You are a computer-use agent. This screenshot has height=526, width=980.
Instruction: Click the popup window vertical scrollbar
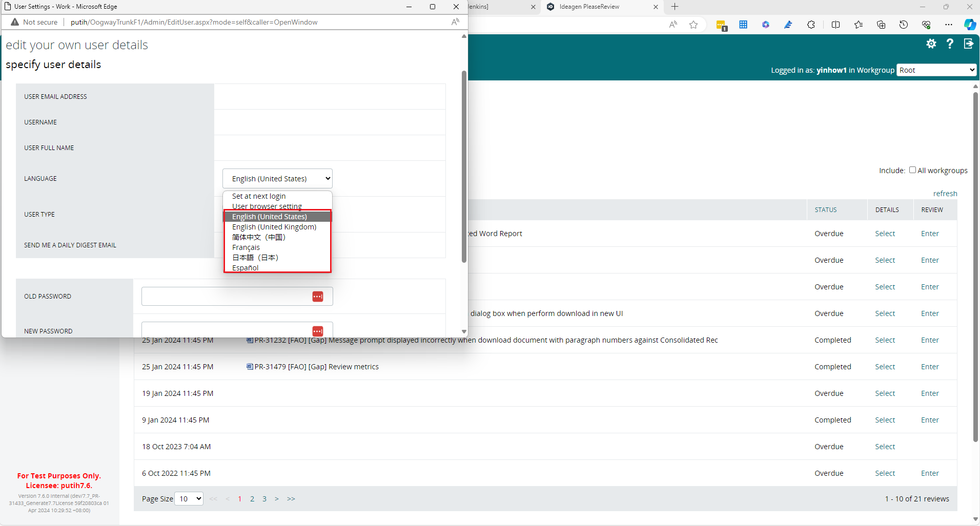[x=464, y=166]
